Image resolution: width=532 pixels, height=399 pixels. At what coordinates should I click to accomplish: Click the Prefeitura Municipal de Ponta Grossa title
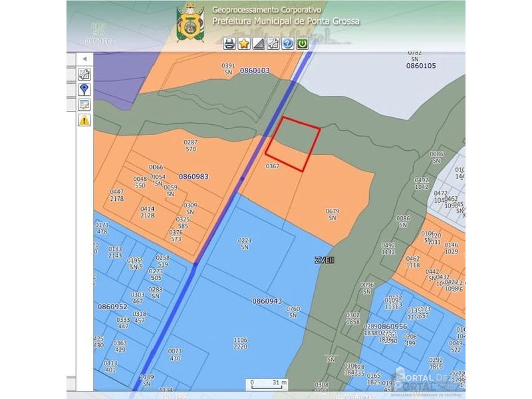click(x=286, y=21)
